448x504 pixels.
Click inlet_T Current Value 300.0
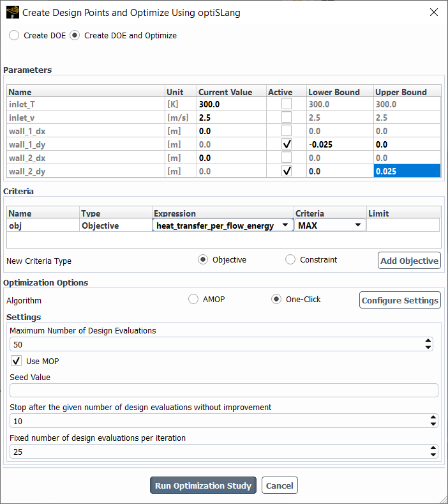coord(232,104)
